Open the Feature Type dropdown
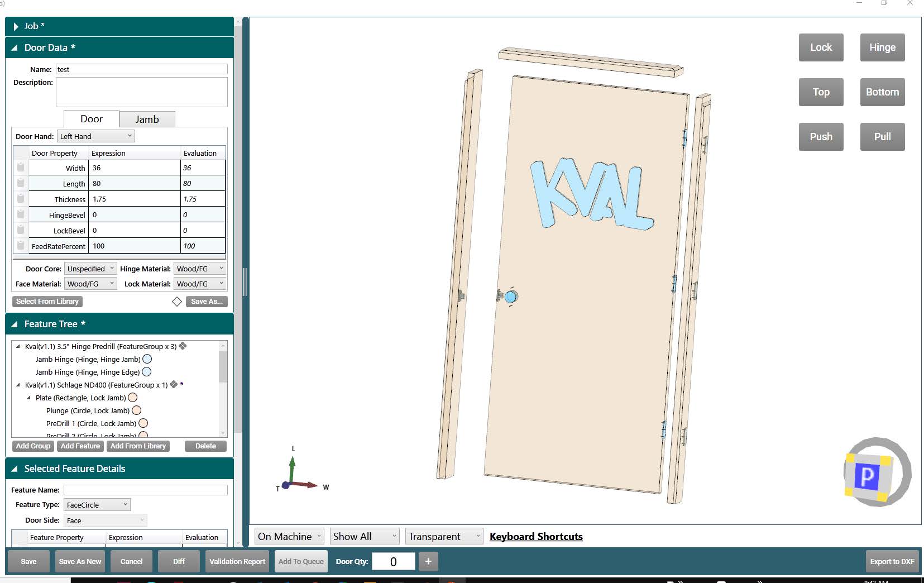The height and width of the screenshot is (583, 924). point(97,505)
